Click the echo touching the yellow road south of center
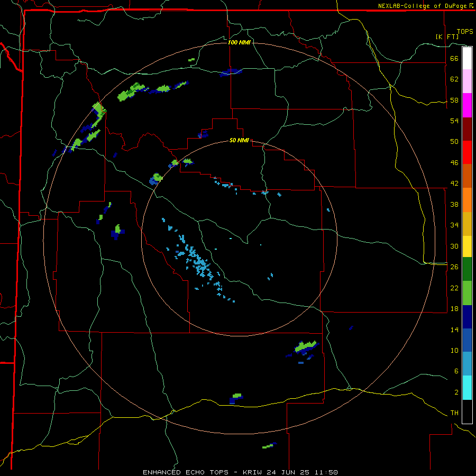Viewport: 476px width, 476px height. point(236,399)
